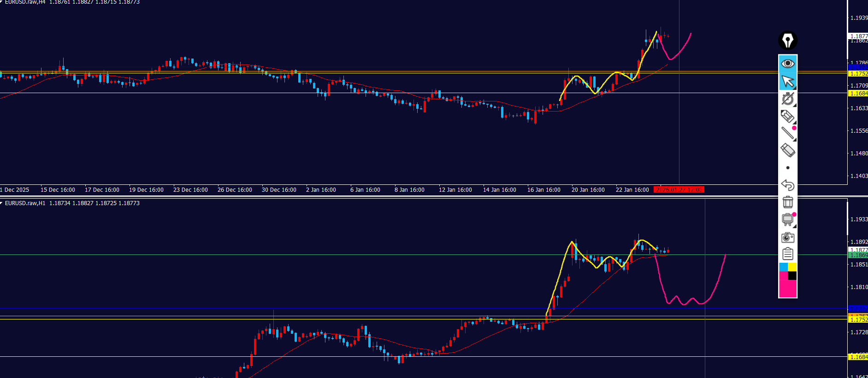Screen dimensions: 868x378
Task: Clear drawings with the trash can icon
Action: pyautogui.click(x=787, y=202)
